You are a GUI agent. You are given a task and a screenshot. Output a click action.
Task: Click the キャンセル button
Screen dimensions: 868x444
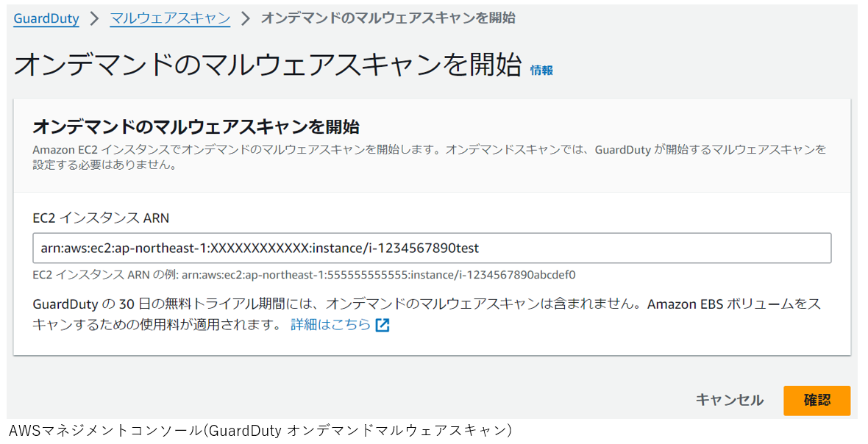click(730, 400)
